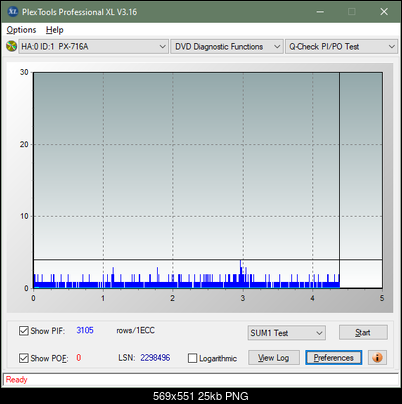Toggle the Show POF checkbox
402x404 pixels.
pos(23,358)
